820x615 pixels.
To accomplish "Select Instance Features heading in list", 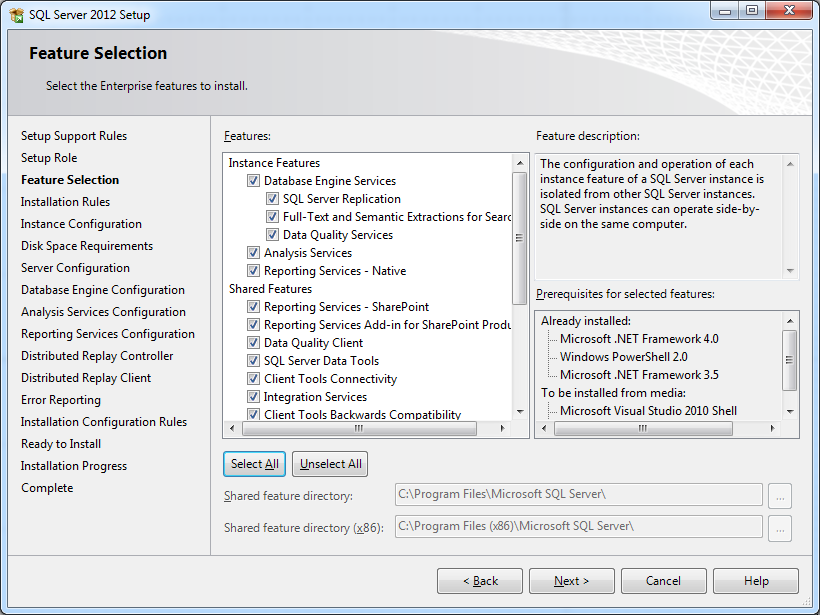I will tap(274, 163).
